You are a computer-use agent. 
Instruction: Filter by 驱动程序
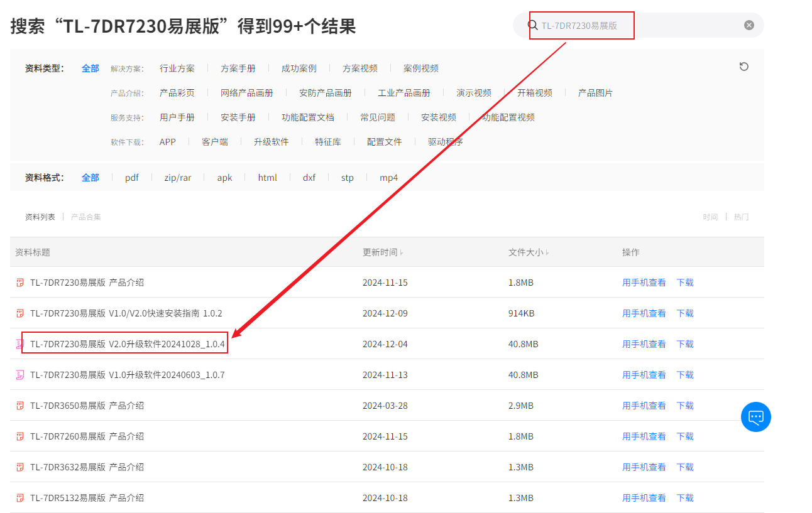coord(446,142)
